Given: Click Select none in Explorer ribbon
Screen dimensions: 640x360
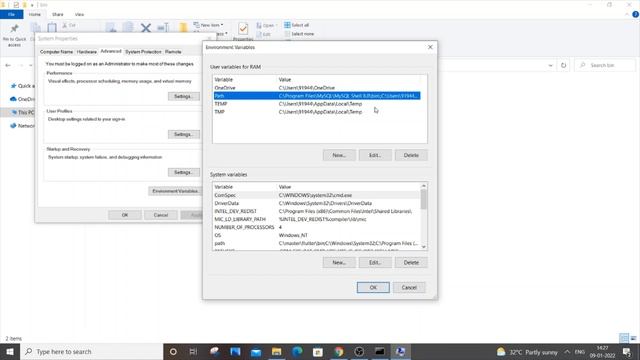Looking at the screenshot, I should [x=299, y=34].
